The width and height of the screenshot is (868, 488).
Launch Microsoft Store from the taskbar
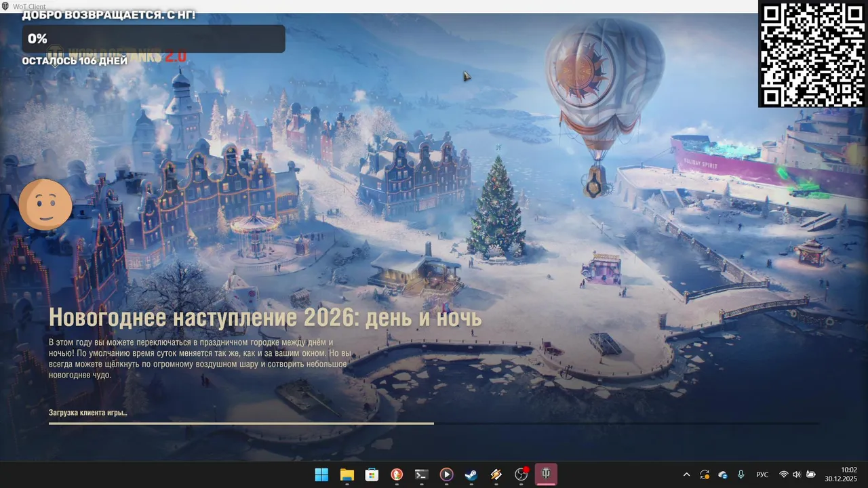[372, 474]
